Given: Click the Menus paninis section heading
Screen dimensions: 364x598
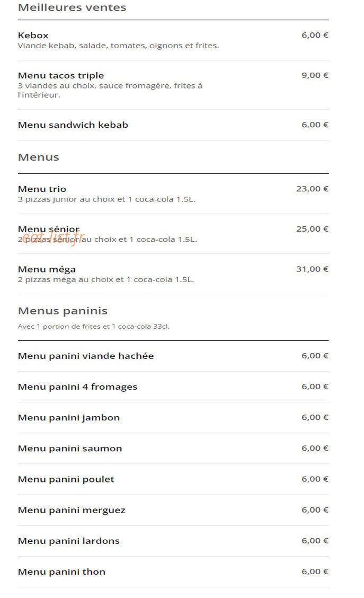Looking at the screenshot, I should 63,311.
